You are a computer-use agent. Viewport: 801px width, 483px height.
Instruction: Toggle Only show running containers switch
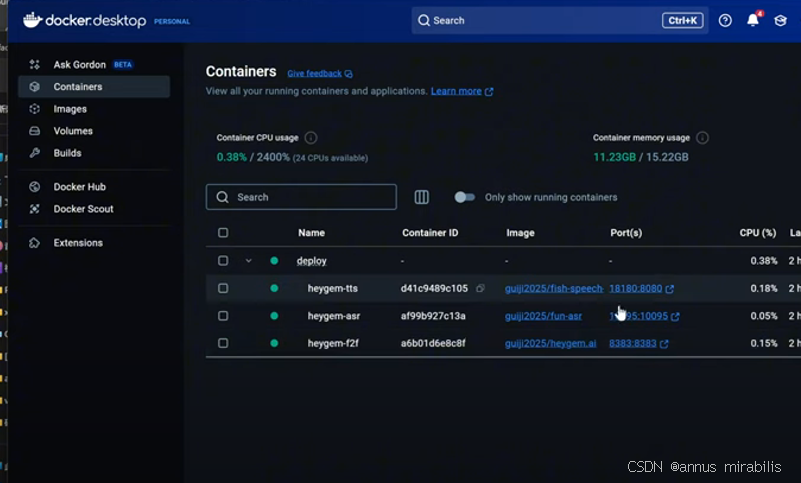464,197
